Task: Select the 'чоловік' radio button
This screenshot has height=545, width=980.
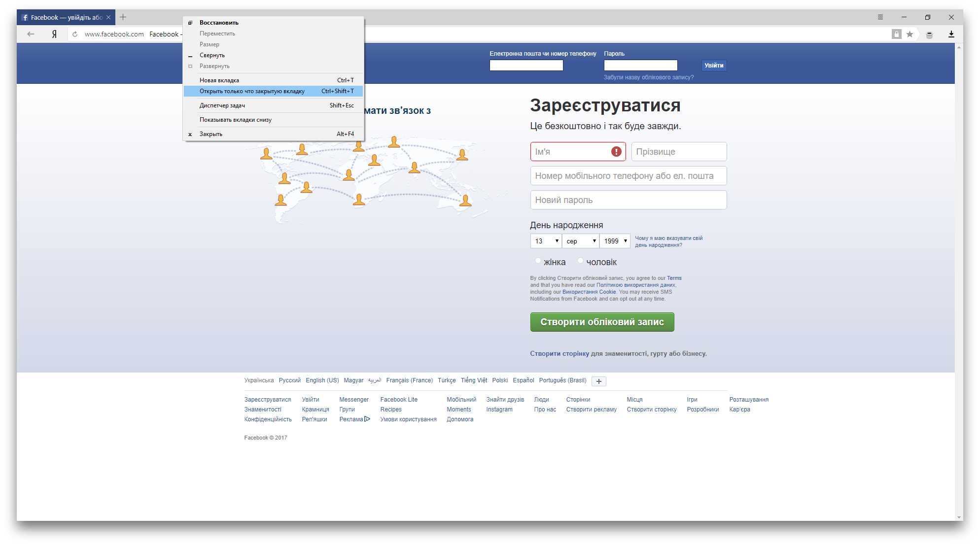Action: [x=580, y=261]
